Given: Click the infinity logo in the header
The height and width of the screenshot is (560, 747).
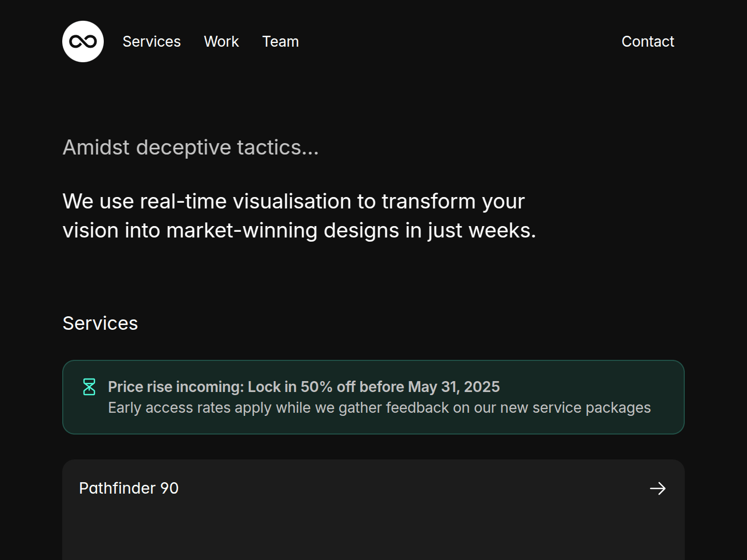Looking at the screenshot, I should tap(83, 41).
